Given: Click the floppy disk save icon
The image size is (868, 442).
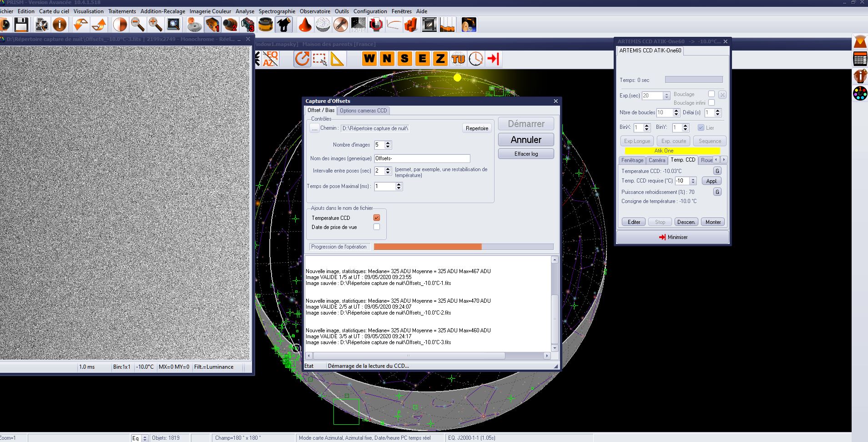Looking at the screenshot, I should pyautogui.click(x=21, y=25).
